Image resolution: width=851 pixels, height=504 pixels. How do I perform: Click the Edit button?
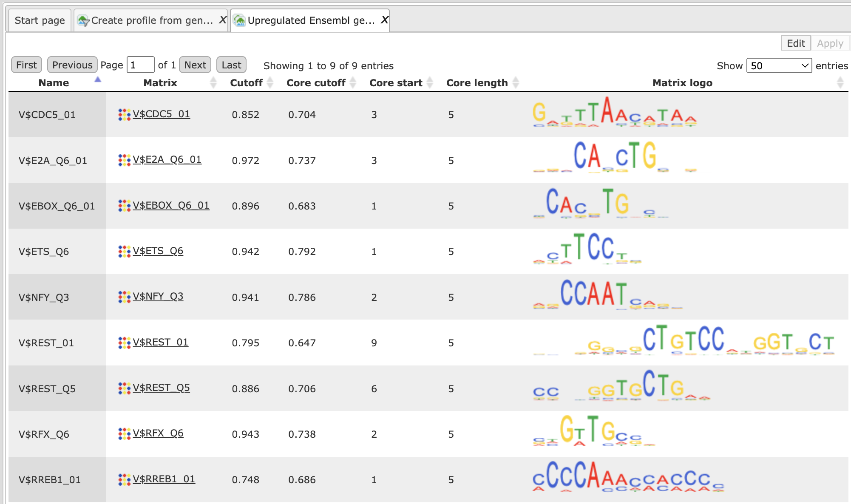pos(796,43)
